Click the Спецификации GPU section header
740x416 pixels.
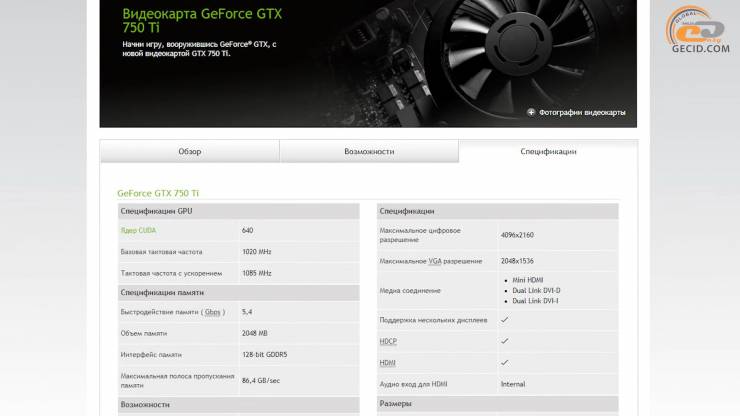point(238,211)
